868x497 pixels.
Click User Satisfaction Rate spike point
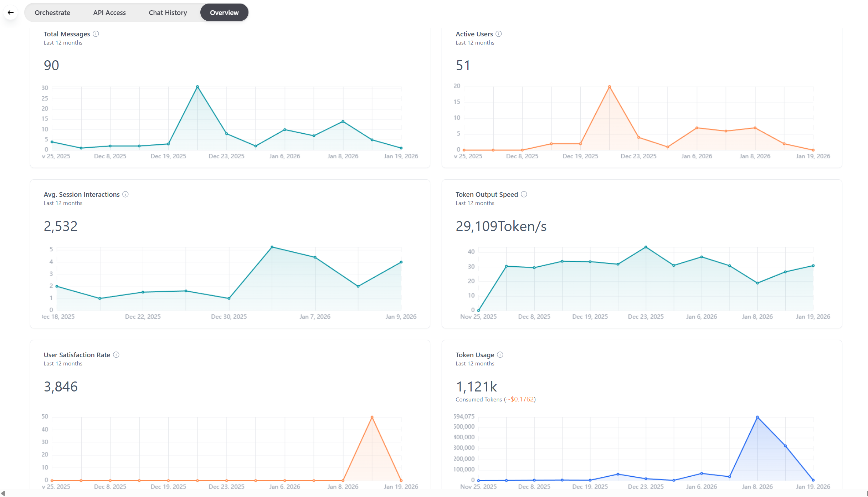(372, 417)
